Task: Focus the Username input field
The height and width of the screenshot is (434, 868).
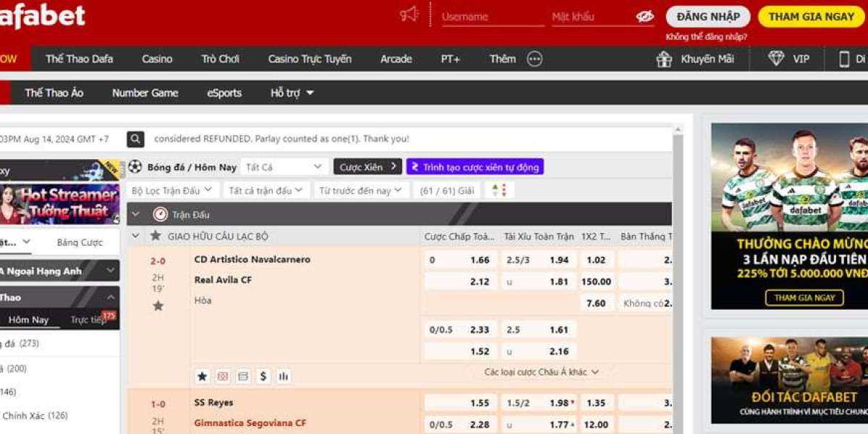Action: 492,16
